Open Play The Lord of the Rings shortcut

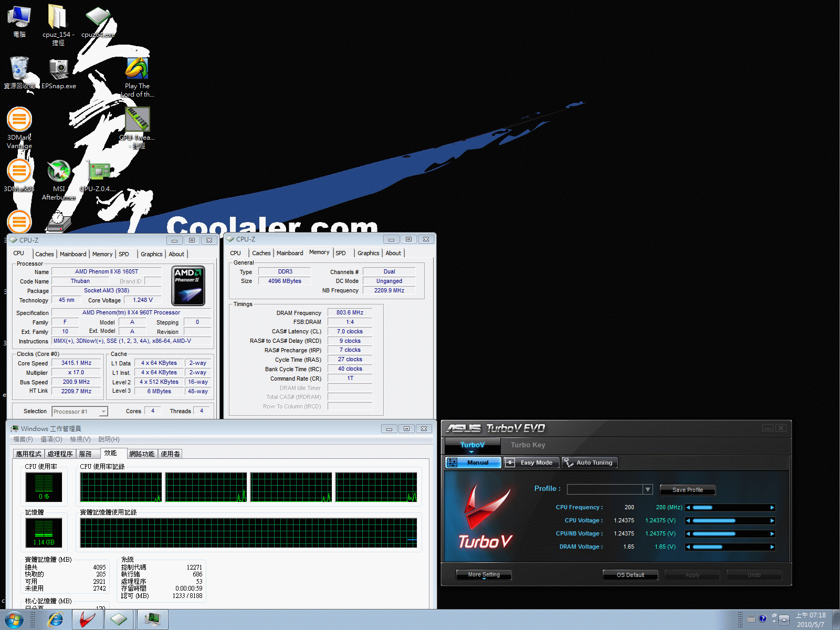137,77
